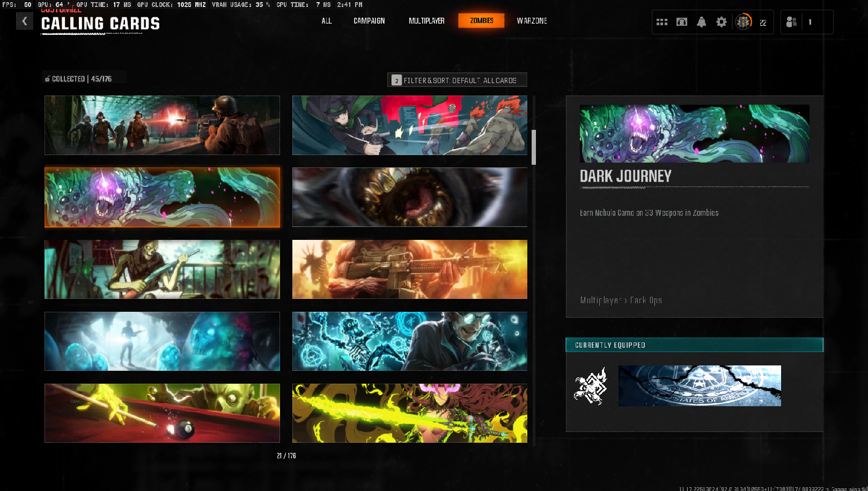Select the orange fiery rifle calling card
This screenshot has width=868, height=491.
(410, 269)
